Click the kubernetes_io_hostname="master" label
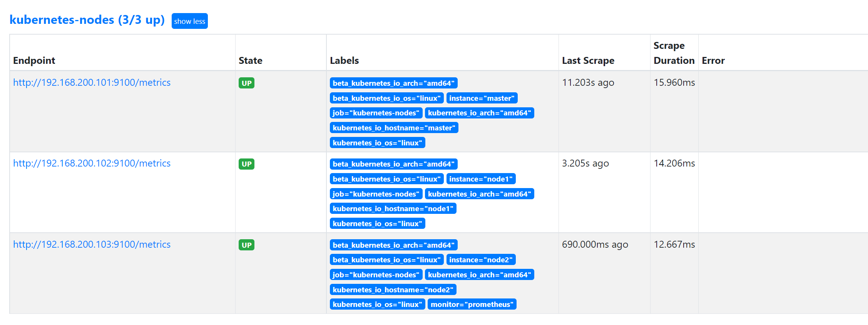This screenshot has width=868, height=325. pyautogui.click(x=394, y=128)
